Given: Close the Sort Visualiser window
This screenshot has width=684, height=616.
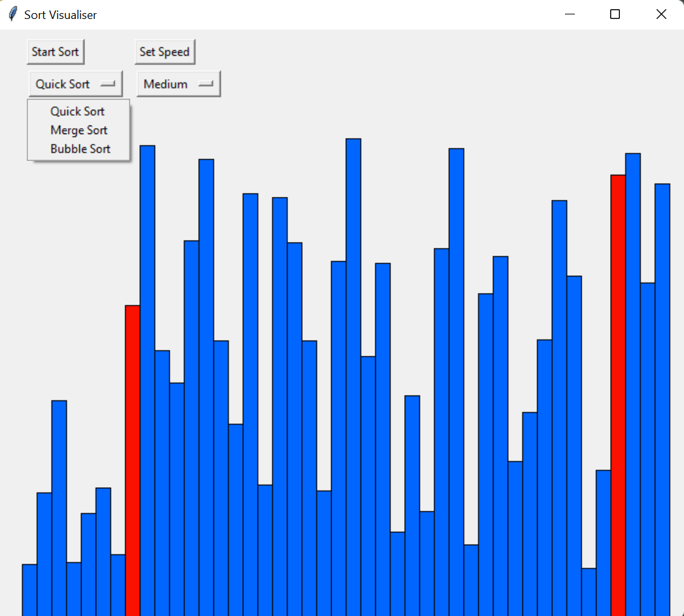Looking at the screenshot, I should 661,14.
